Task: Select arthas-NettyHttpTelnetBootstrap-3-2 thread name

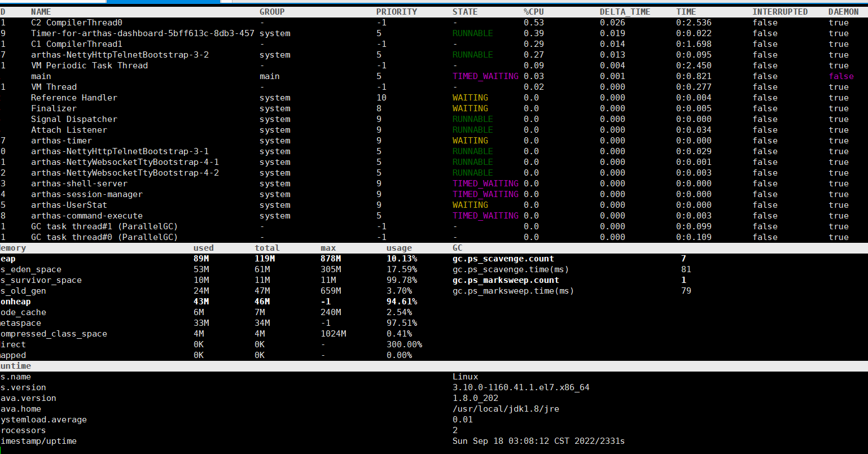Action: pyautogui.click(x=120, y=55)
